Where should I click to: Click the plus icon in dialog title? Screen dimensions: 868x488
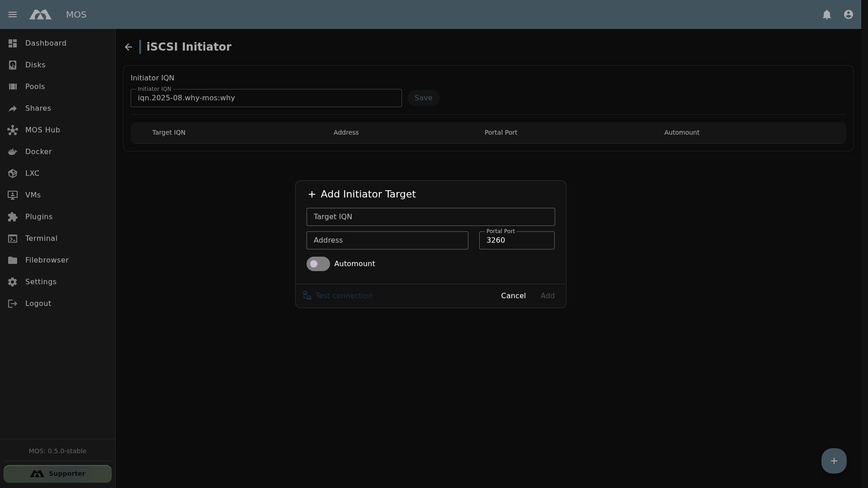312,194
